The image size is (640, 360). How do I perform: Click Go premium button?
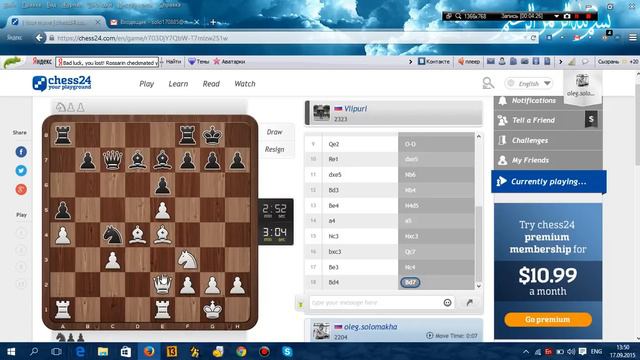[548, 319]
